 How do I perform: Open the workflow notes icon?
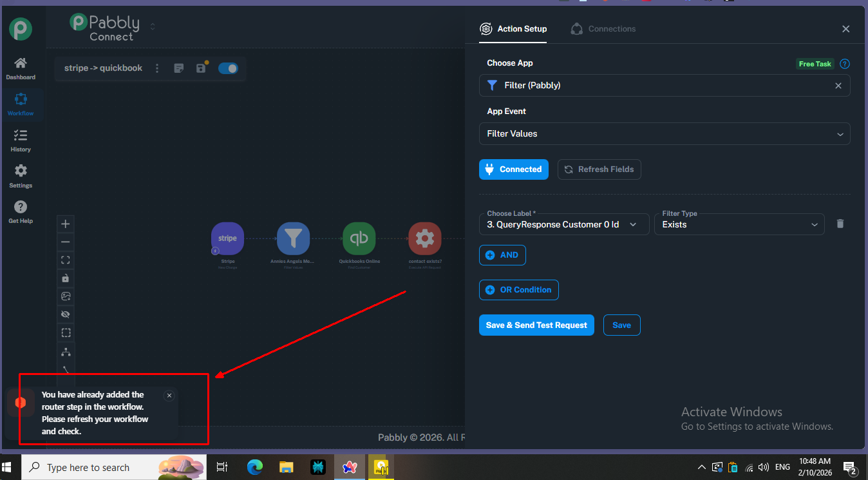tap(179, 68)
